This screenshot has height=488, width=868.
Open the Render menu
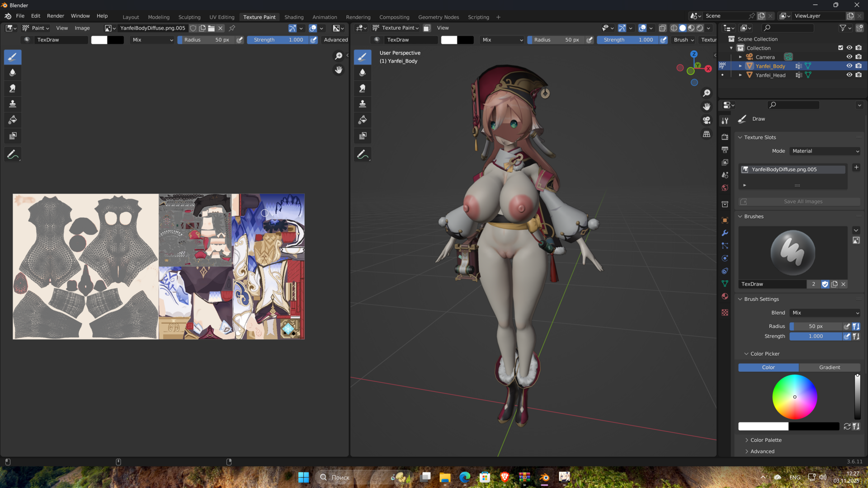point(56,16)
